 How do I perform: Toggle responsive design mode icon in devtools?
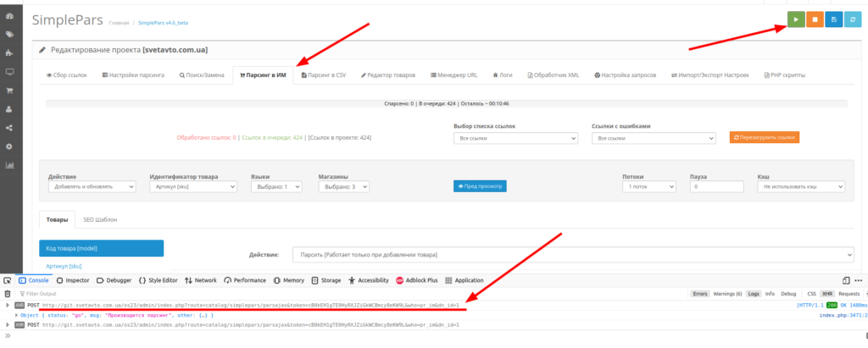point(846,280)
